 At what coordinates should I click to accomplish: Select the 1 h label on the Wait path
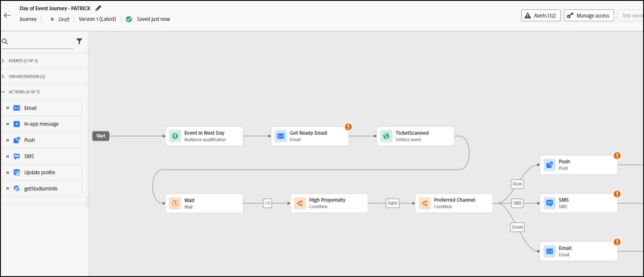(267, 203)
